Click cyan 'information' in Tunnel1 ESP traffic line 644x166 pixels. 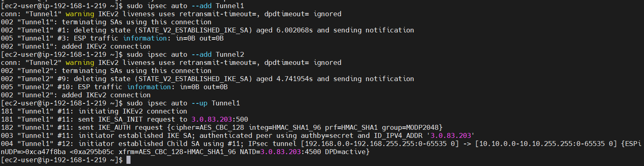tap(145, 38)
